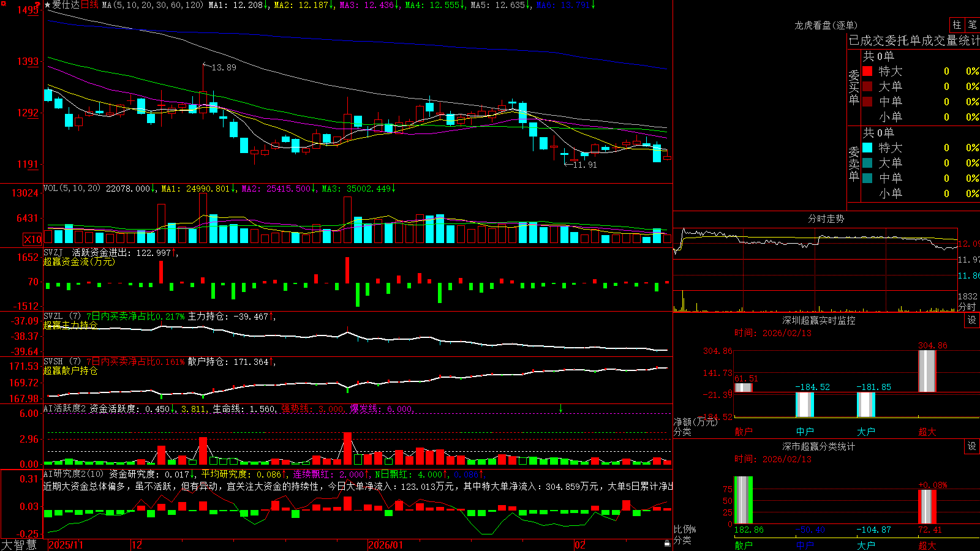Viewport: 980px width, 551px height.
Task: Click the MA6: 13.791 value in the header
Action: [565, 5]
